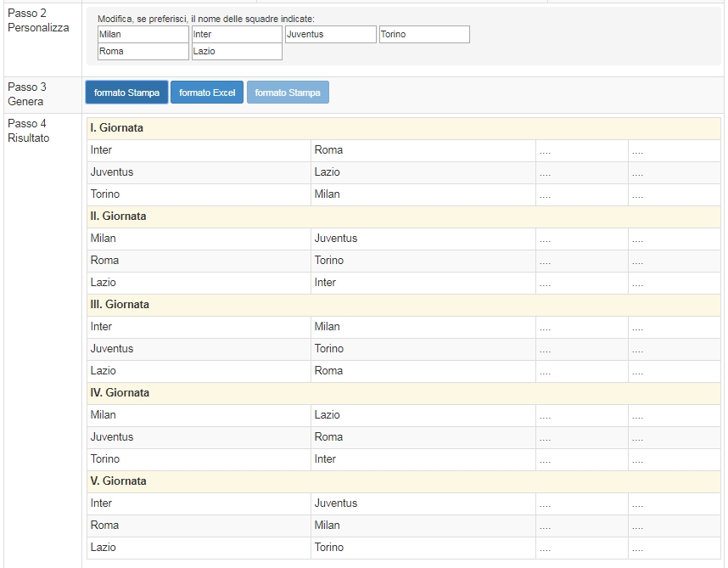Generate the schedule in formato Excel
The image size is (728, 568).
coord(207,93)
